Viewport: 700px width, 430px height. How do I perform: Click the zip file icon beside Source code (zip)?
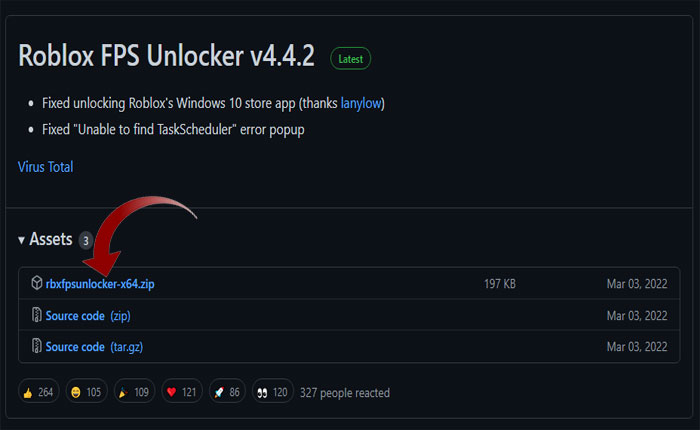pyautogui.click(x=36, y=316)
